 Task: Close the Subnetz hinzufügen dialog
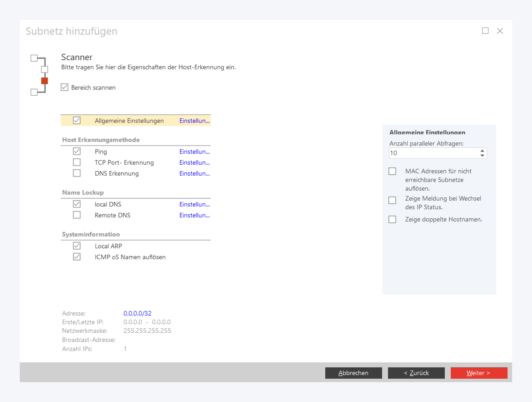pos(500,31)
